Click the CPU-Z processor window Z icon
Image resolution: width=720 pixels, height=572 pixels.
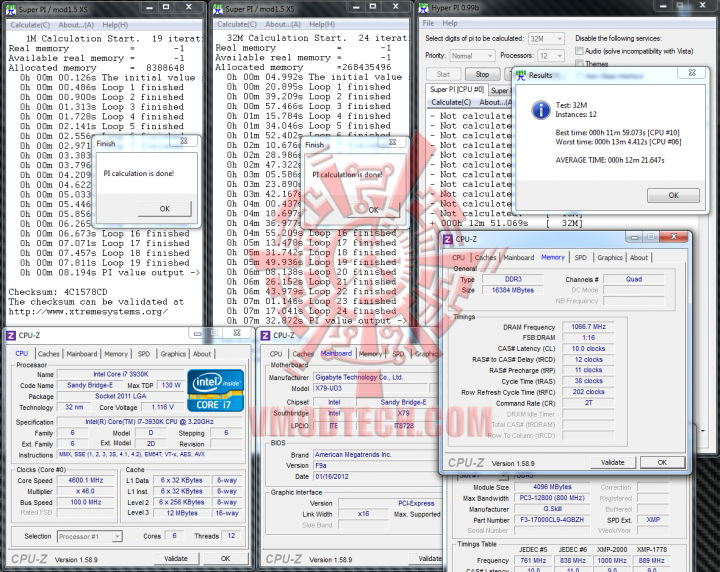pyautogui.click(x=11, y=336)
